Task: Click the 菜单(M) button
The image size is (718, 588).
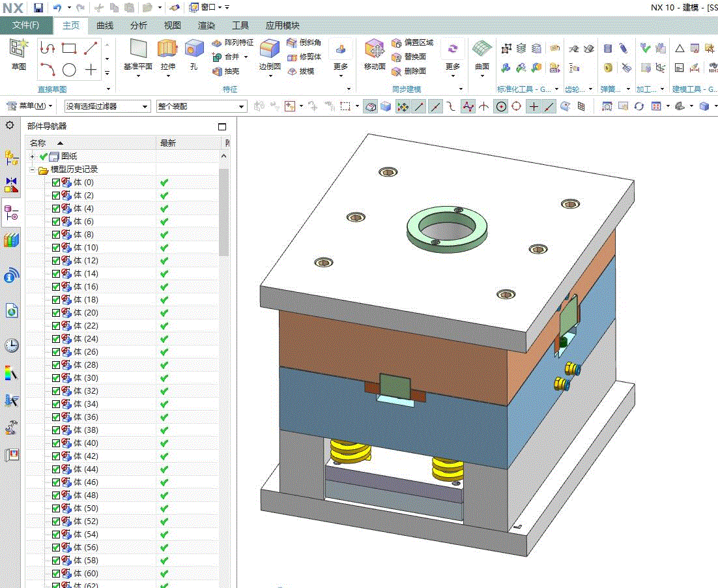Action: [x=30, y=106]
